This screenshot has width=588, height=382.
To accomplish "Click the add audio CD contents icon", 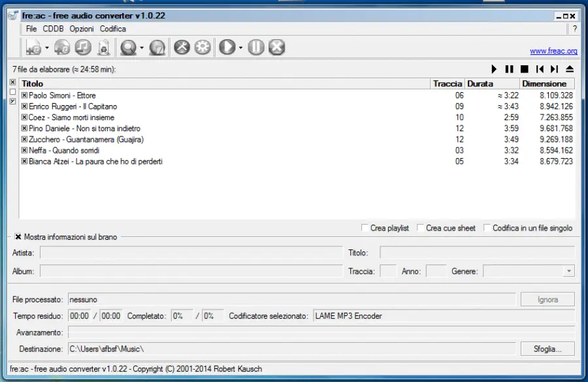I will point(63,47).
